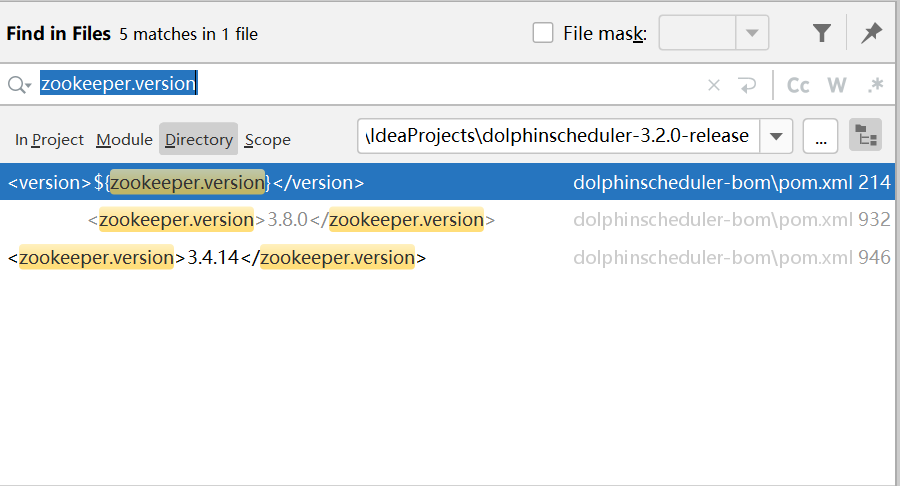Toggle Regex (.*) search option
This screenshot has height=486, width=900.
[x=875, y=85]
